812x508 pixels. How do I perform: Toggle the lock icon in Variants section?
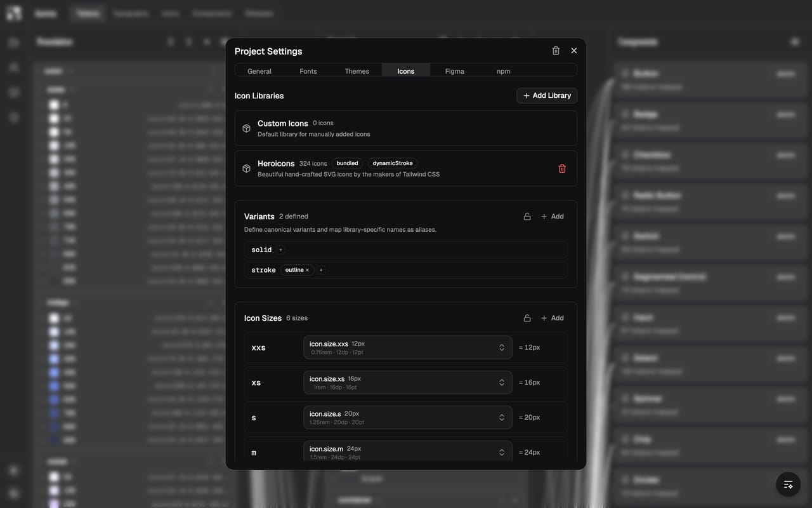click(527, 217)
